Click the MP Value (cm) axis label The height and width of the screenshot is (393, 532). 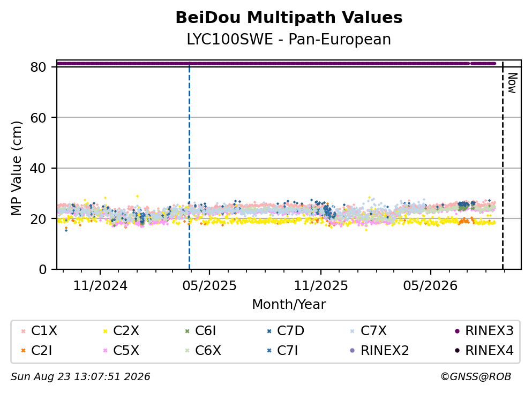pyautogui.click(x=16, y=168)
